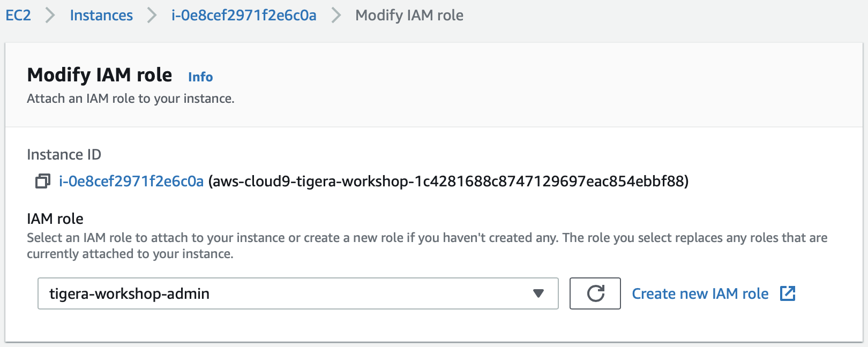This screenshot has height=347, width=868.
Task: Open instance i-0e8cef2971f2e6c0a from the breadcrumb
Action: 244,16
